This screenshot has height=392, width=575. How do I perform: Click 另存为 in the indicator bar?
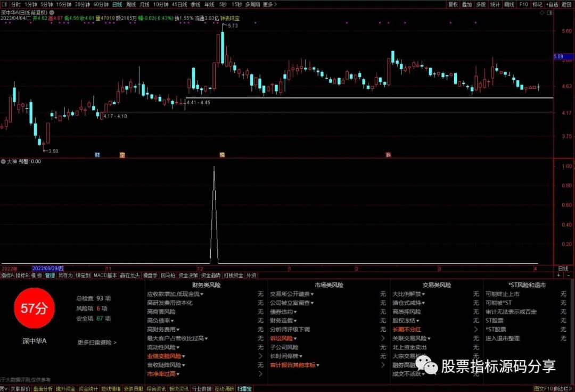coord(65,275)
